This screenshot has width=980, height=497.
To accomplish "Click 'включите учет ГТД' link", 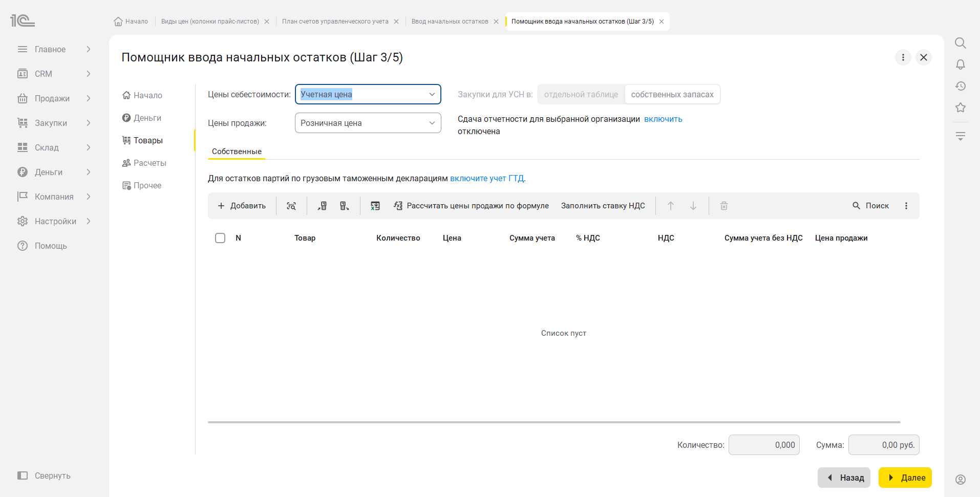I will click(x=487, y=179).
